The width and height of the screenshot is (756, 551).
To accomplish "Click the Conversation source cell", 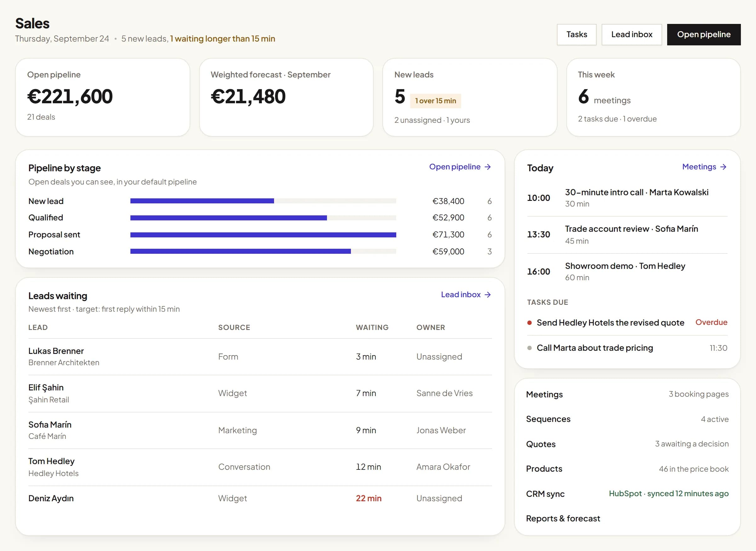I will tap(244, 467).
